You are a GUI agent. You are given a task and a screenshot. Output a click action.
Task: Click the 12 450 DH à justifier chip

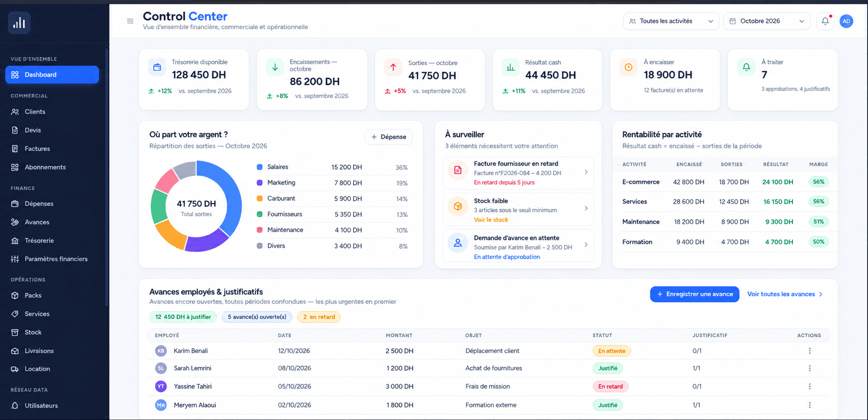click(183, 317)
